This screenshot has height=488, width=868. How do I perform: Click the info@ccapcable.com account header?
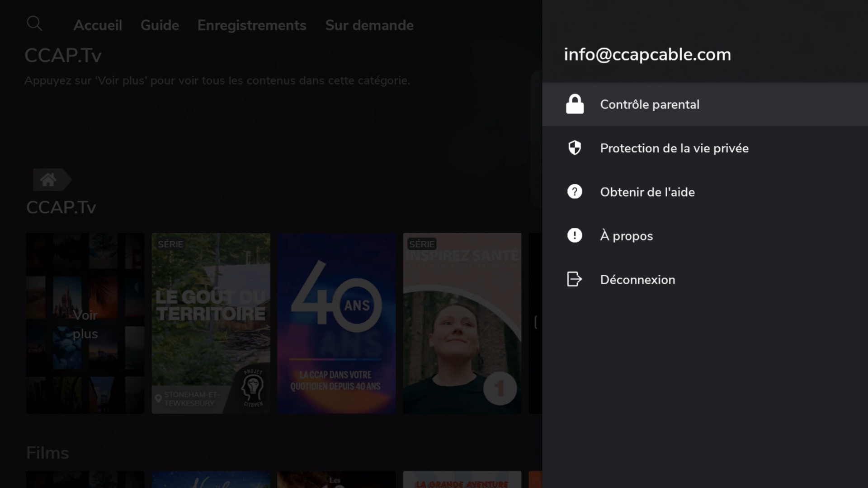647,55
